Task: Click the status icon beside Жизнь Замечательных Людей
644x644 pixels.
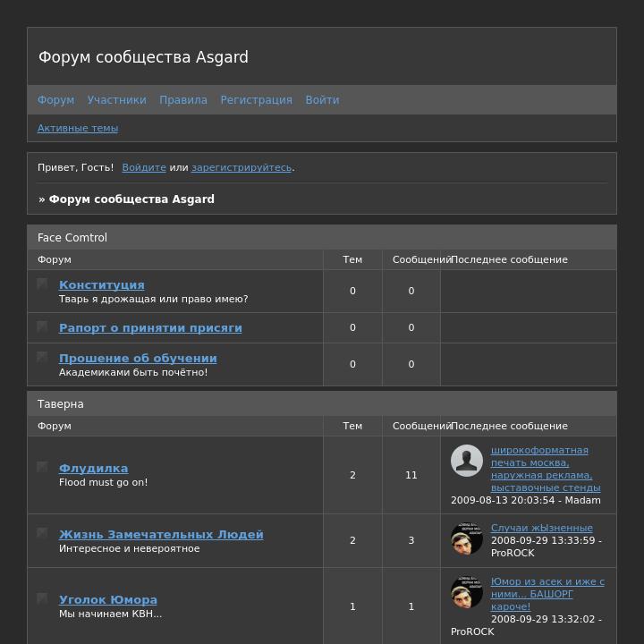Action: [x=42, y=533]
